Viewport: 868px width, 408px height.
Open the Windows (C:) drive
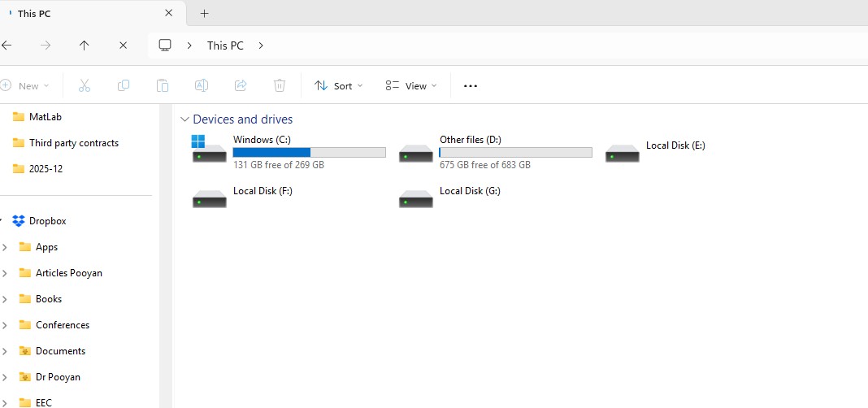tap(262, 140)
